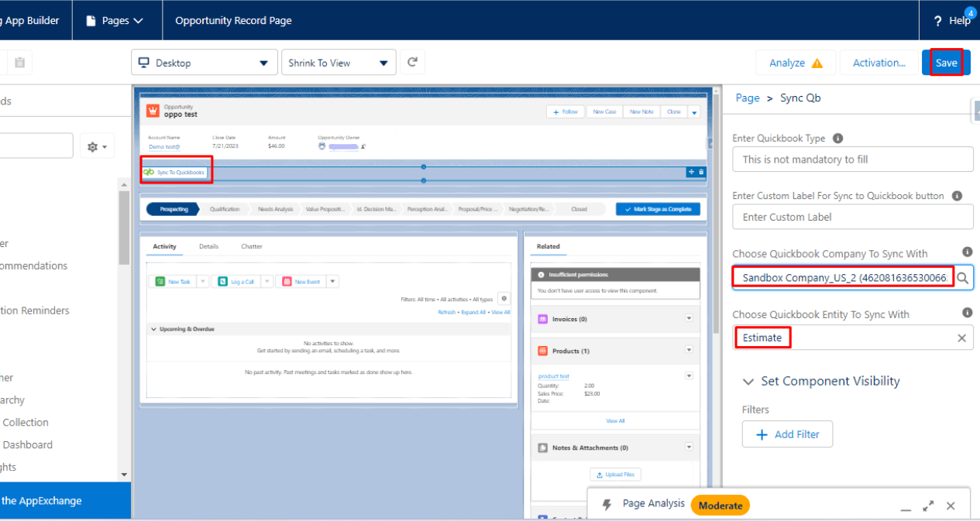Viewport: 980px width, 521px height.
Task: Open the Invoices related list dropdown
Action: click(689, 319)
